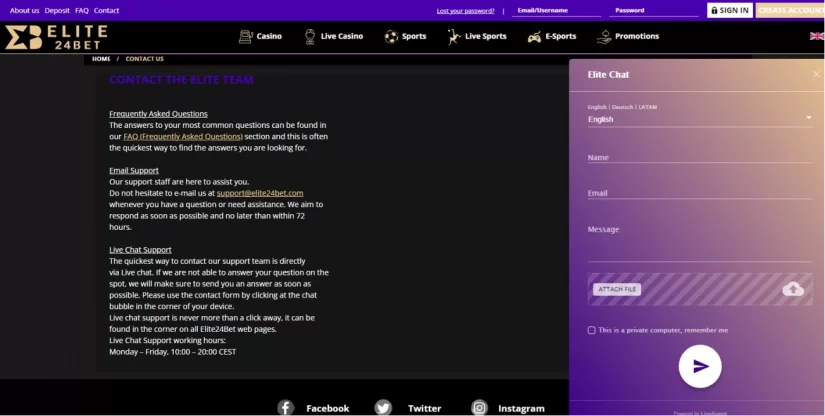The image size is (825, 416).
Task: Click the Email field in chat form
Action: [x=700, y=192]
